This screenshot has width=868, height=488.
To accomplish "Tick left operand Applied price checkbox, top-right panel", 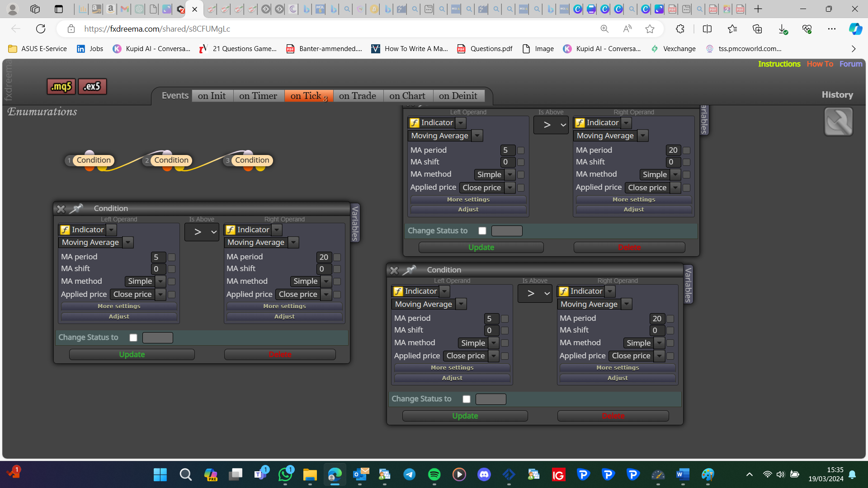I will [521, 188].
